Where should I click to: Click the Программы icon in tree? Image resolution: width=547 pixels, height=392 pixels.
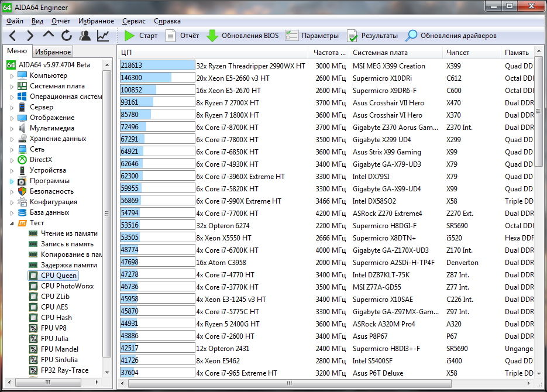(22, 181)
